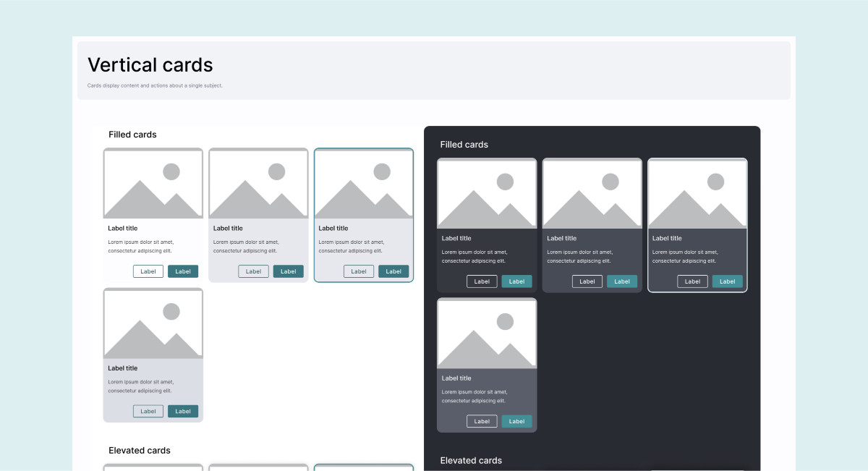Click the image placeholder on fourth light filled card
This screenshot has height=471, width=868.
coord(153,323)
